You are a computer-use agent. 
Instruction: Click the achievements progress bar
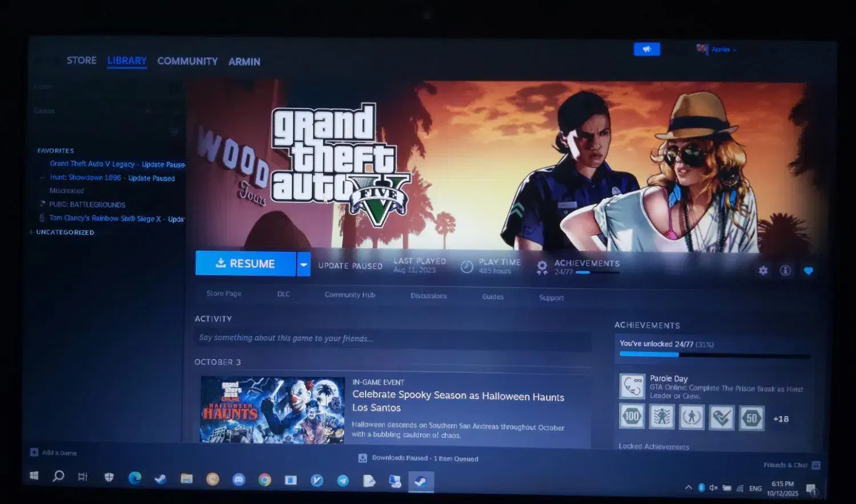tap(714, 355)
